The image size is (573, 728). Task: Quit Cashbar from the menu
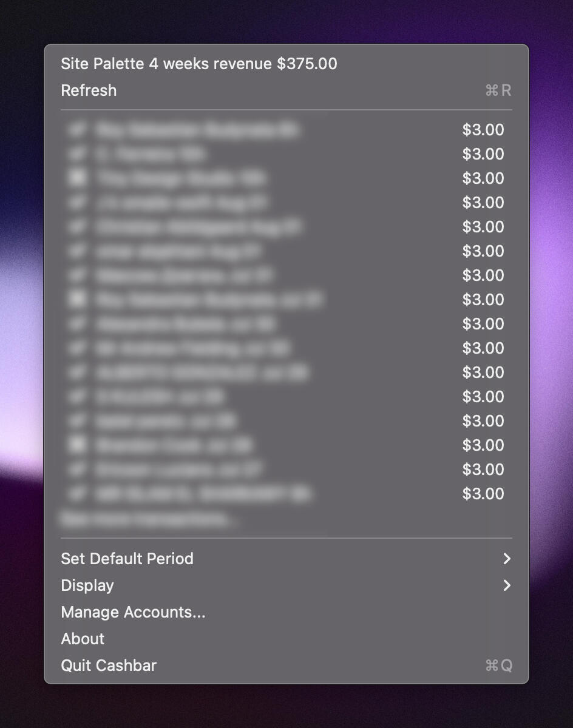(x=108, y=666)
